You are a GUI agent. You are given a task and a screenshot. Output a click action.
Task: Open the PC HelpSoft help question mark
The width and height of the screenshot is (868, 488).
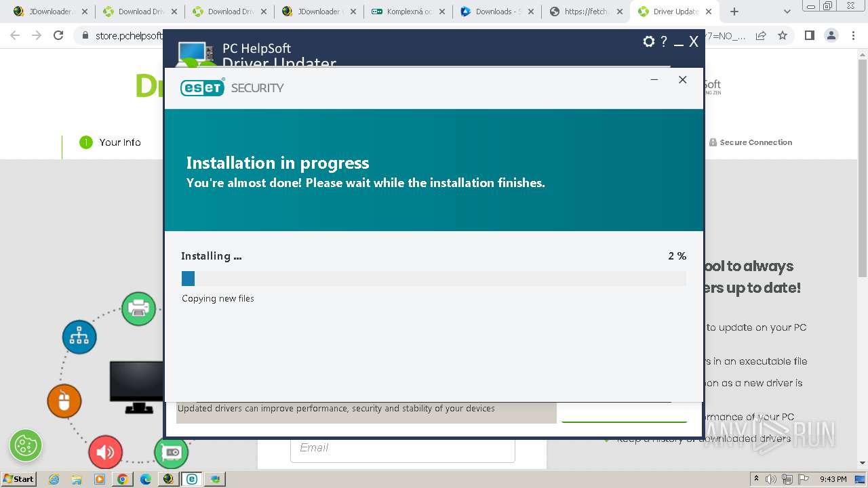point(664,41)
